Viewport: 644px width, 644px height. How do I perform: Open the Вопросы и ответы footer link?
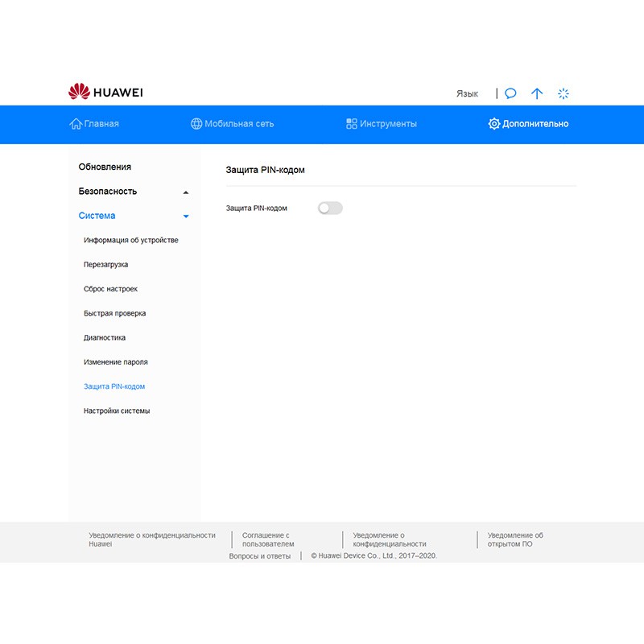[259, 555]
